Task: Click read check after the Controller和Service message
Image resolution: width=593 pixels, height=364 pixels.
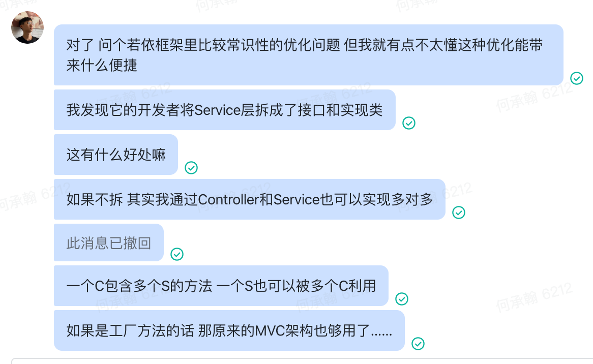Action: click(x=459, y=213)
